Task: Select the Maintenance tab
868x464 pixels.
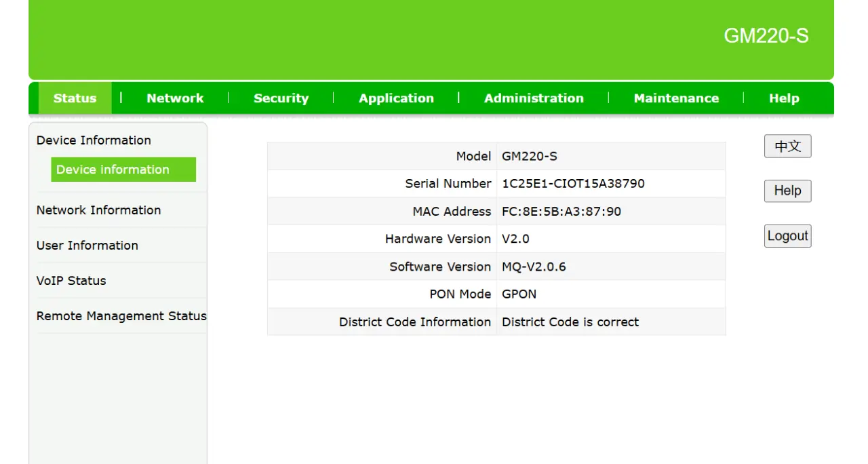Action: pos(676,98)
